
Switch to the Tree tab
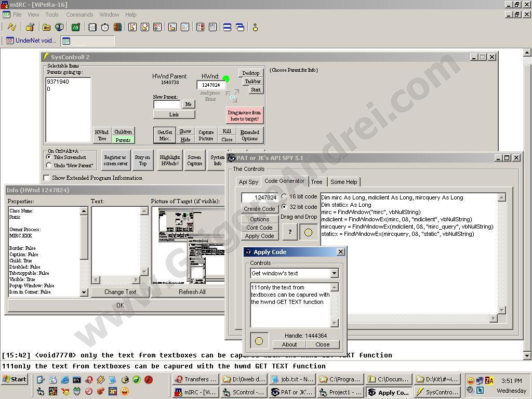point(316,182)
